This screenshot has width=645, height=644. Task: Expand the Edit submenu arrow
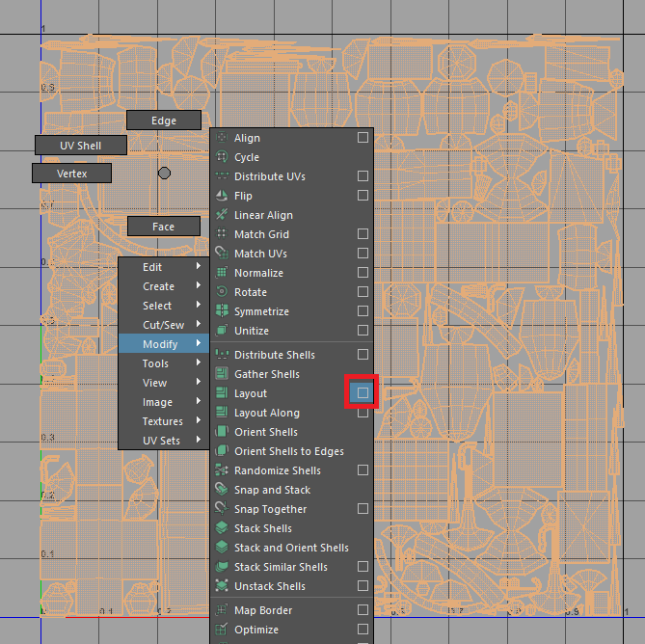(199, 266)
